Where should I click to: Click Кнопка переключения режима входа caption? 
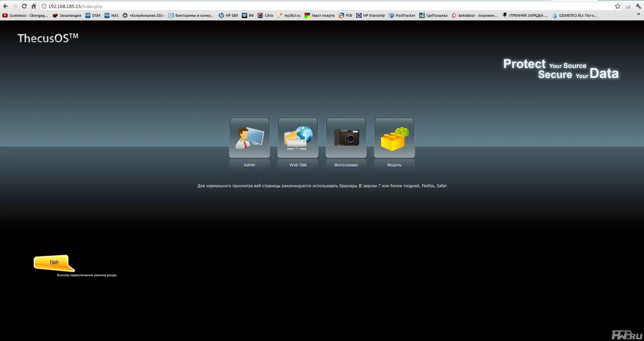[87, 275]
